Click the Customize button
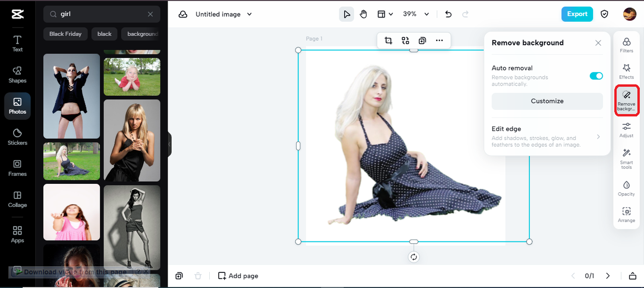 (547, 101)
